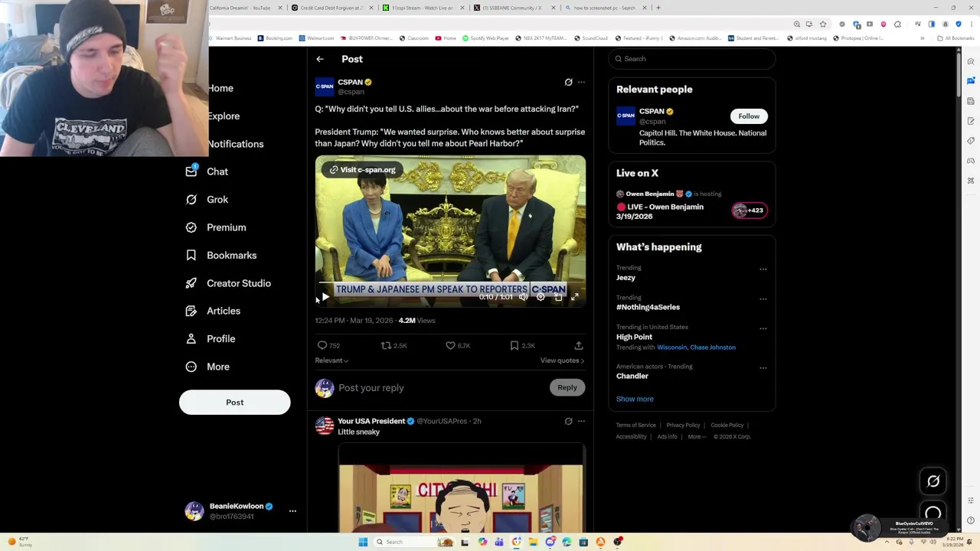Switch to the California Dreamin' YouTube tab

[x=241, y=8]
